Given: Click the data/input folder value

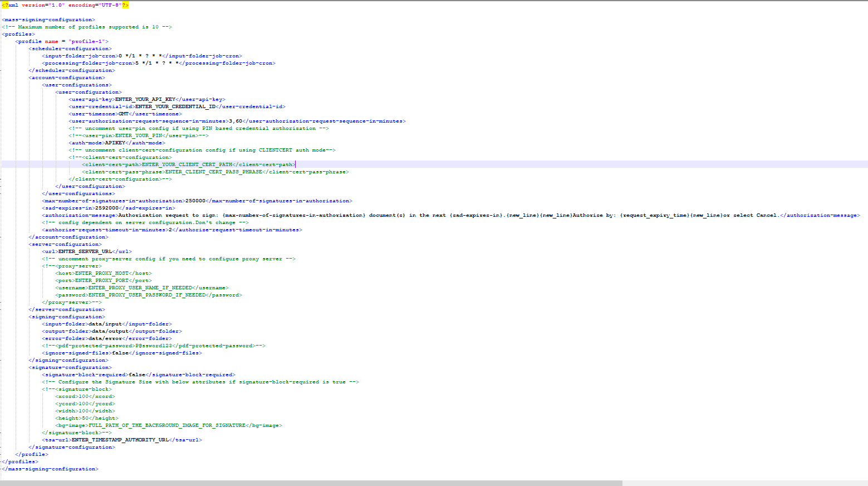Looking at the screenshot, I should (105, 324).
